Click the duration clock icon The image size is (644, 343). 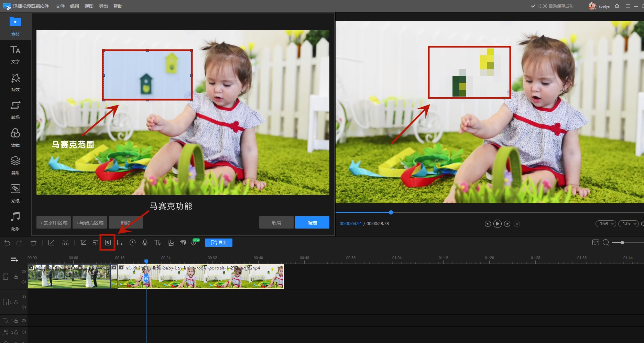click(x=132, y=243)
